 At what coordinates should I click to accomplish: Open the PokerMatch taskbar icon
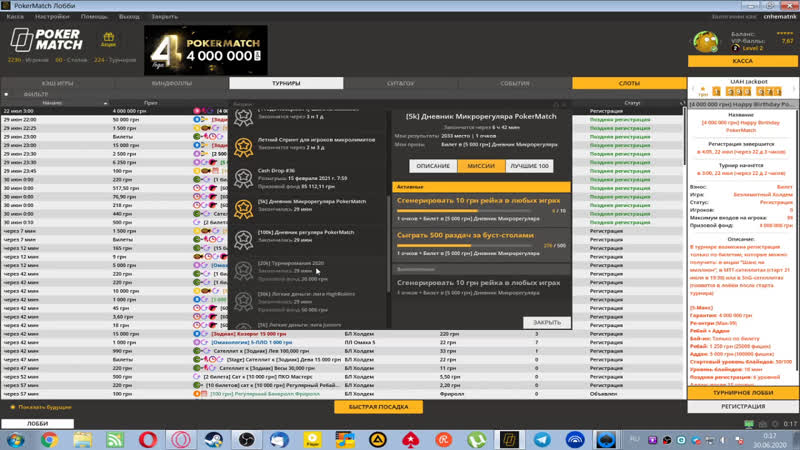(509, 439)
